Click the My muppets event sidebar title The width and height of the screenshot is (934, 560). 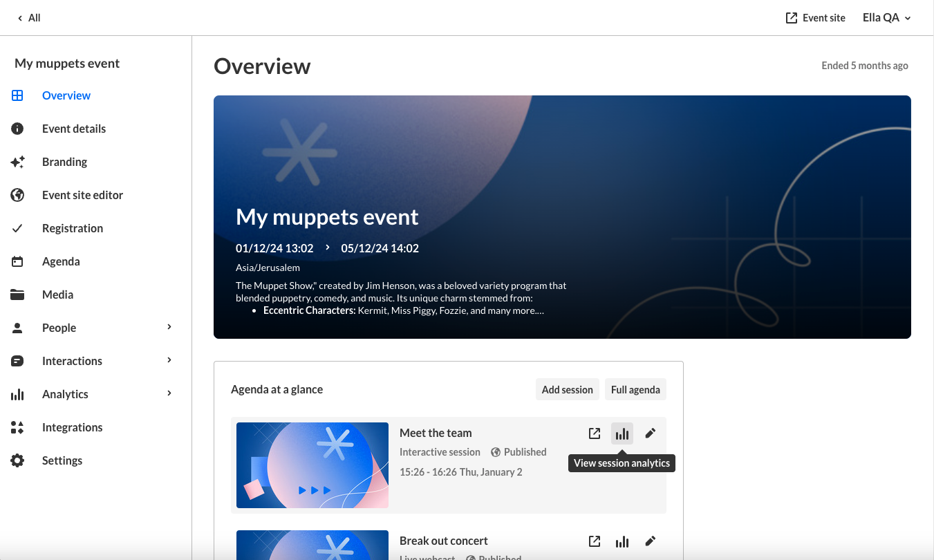67,64
